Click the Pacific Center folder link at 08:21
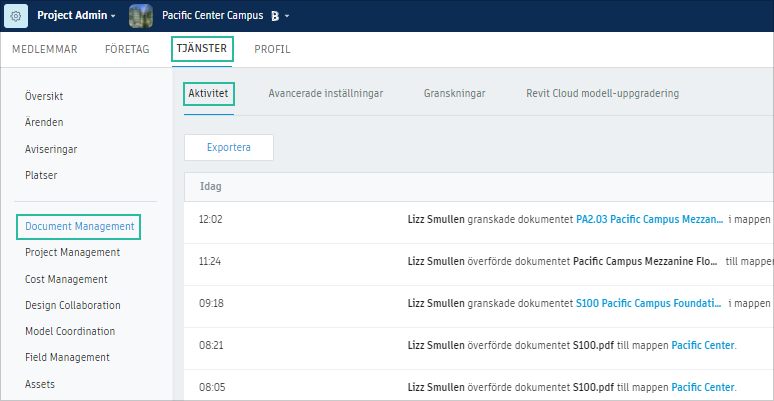 coord(702,345)
